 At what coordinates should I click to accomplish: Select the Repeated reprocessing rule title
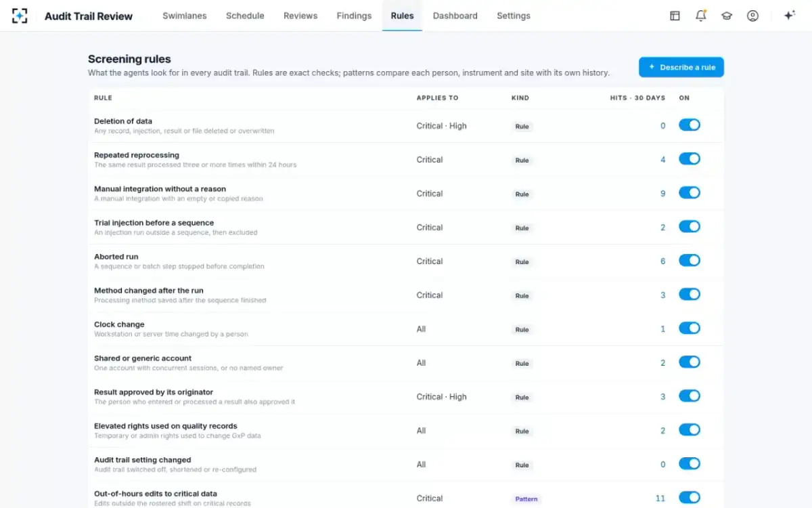click(137, 155)
